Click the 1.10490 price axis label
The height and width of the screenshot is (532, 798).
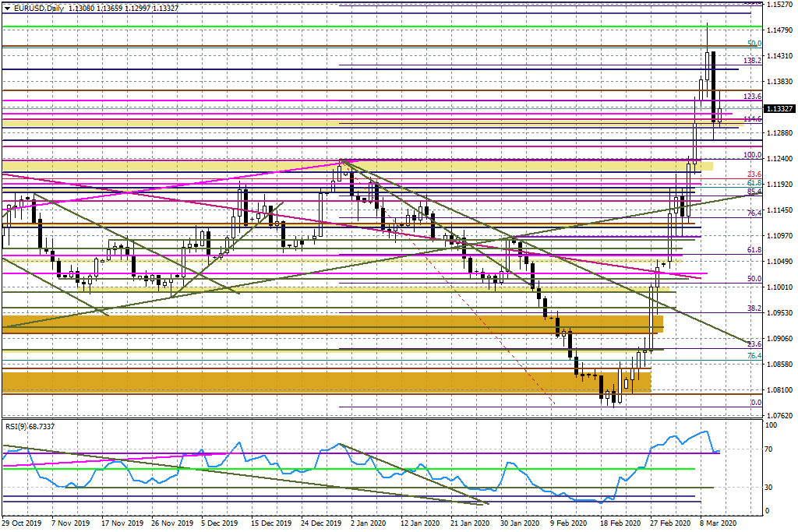pos(779,262)
